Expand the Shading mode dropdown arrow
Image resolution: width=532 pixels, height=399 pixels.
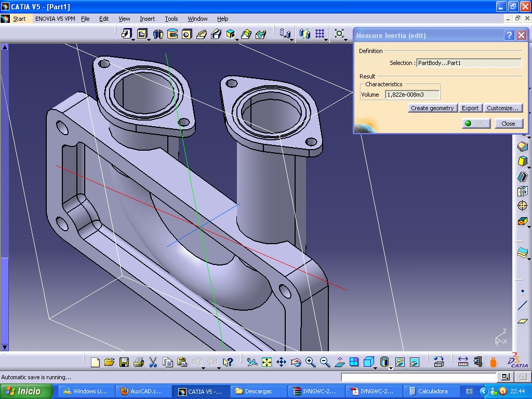[x=391, y=368]
